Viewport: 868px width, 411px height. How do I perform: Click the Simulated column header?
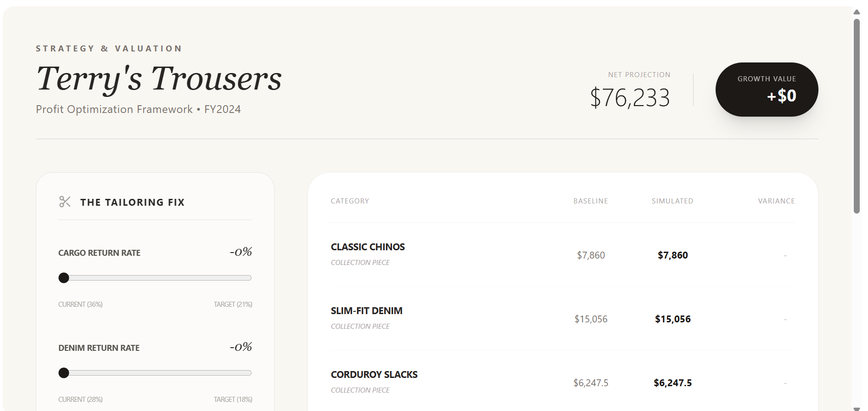click(672, 201)
